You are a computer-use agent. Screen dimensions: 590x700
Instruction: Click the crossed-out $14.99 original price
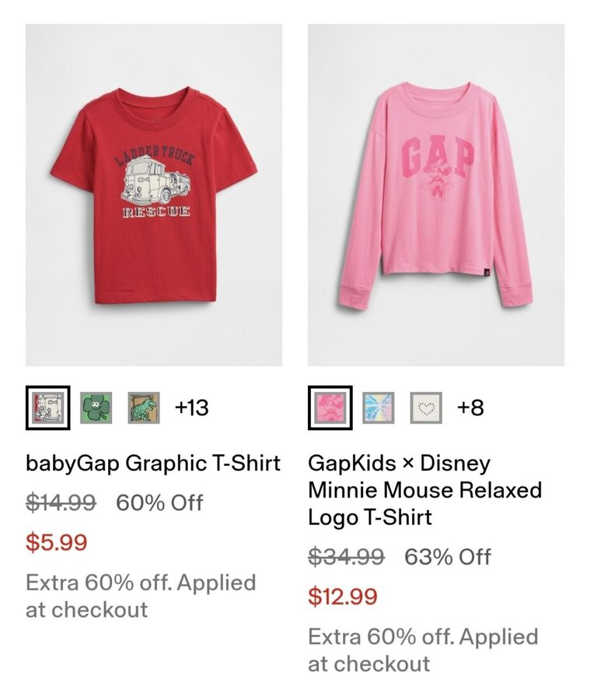pos(61,502)
